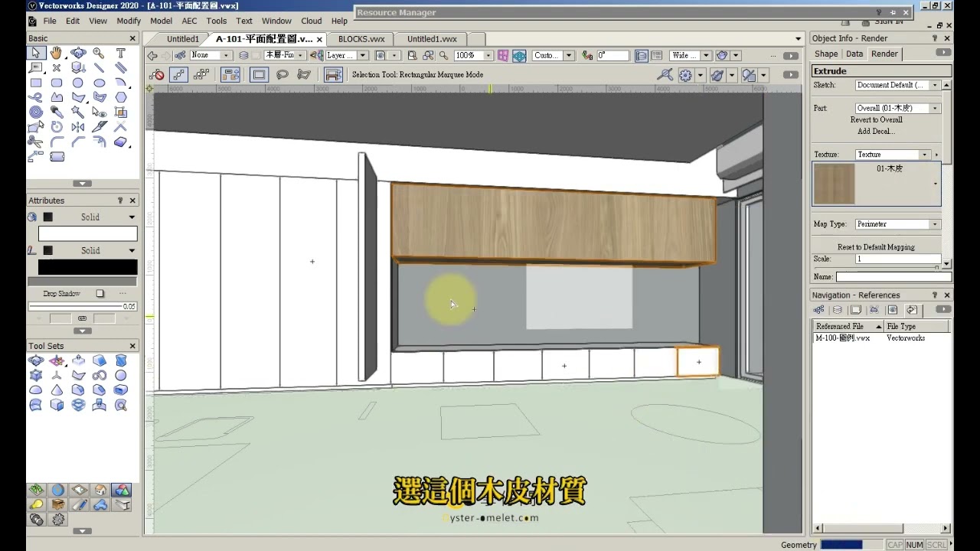980x551 pixels.
Task: Choose the Lasso Marquee selection mode
Action: (x=283, y=74)
